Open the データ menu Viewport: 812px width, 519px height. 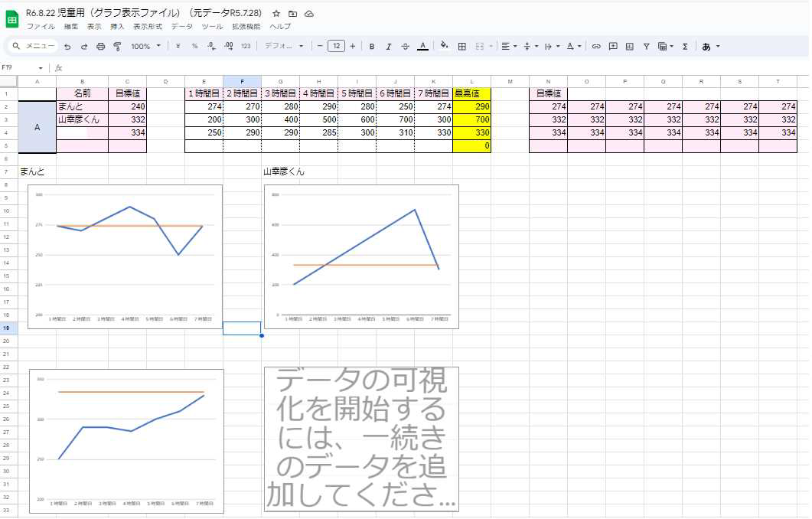pyautogui.click(x=182, y=26)
